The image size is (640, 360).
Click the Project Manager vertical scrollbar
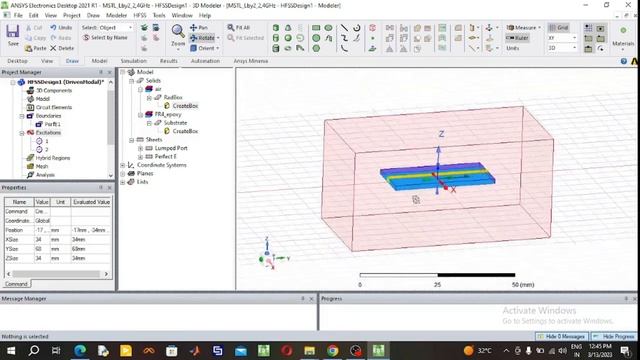[111, 118]
